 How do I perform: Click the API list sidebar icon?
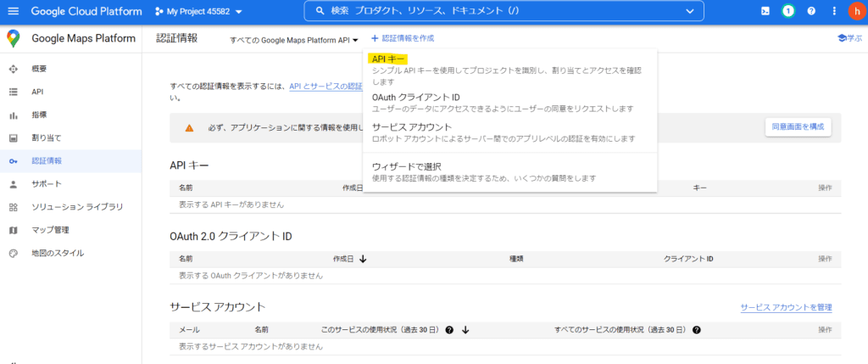14,92
